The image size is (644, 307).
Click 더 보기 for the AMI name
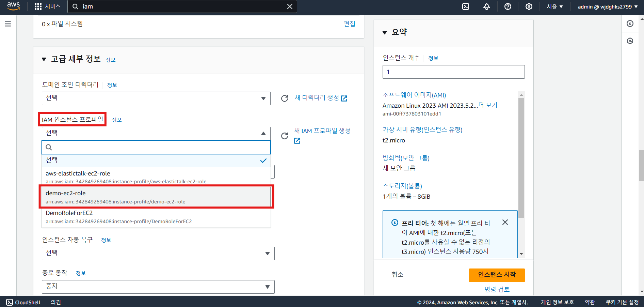pyautogui.click(x=488, y=105)
